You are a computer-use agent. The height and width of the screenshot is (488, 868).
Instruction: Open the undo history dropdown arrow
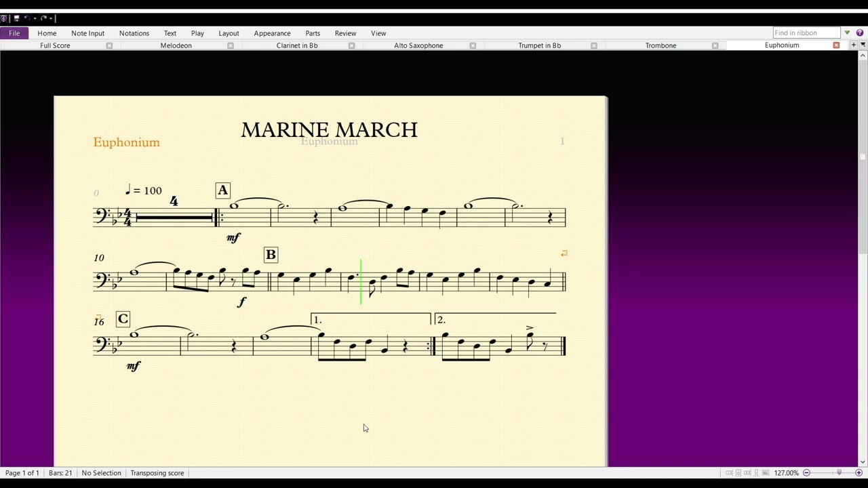pos(35,19)
